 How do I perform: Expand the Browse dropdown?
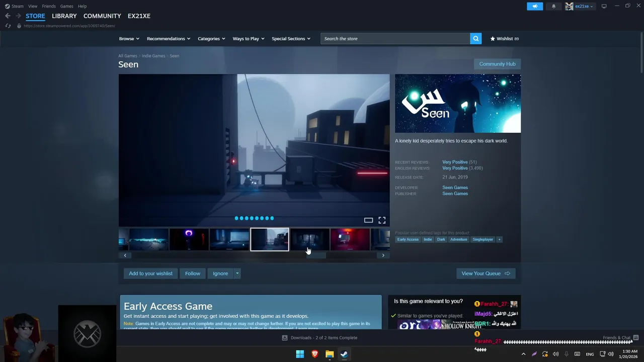129,39
